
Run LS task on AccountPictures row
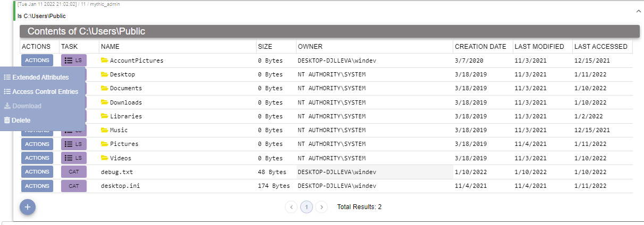[74, 60]
